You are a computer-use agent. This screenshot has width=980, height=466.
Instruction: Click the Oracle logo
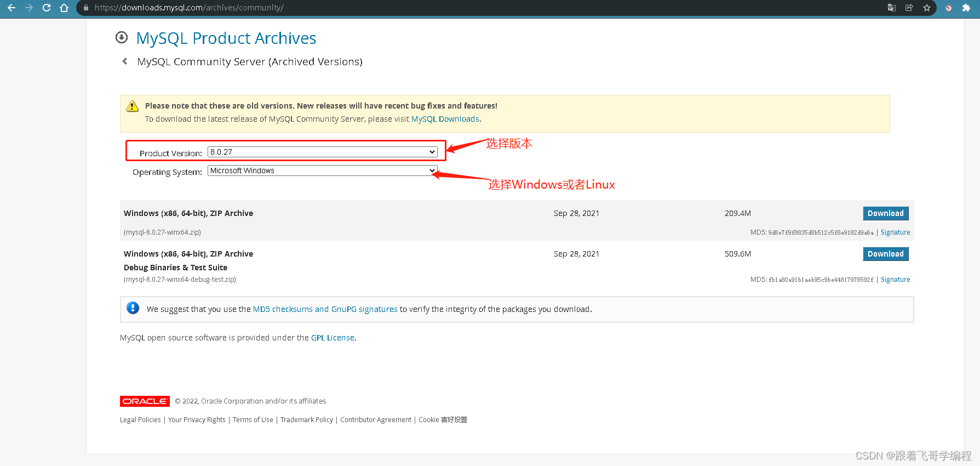click(145, 401)
